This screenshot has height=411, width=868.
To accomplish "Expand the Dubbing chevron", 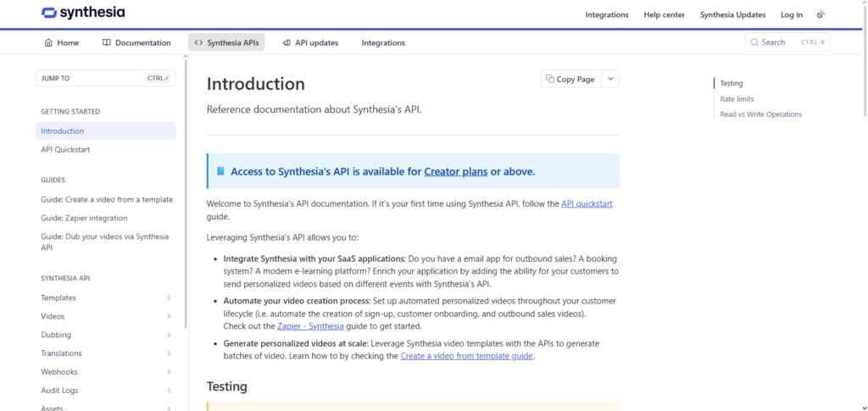I will (x=169, y=335).
